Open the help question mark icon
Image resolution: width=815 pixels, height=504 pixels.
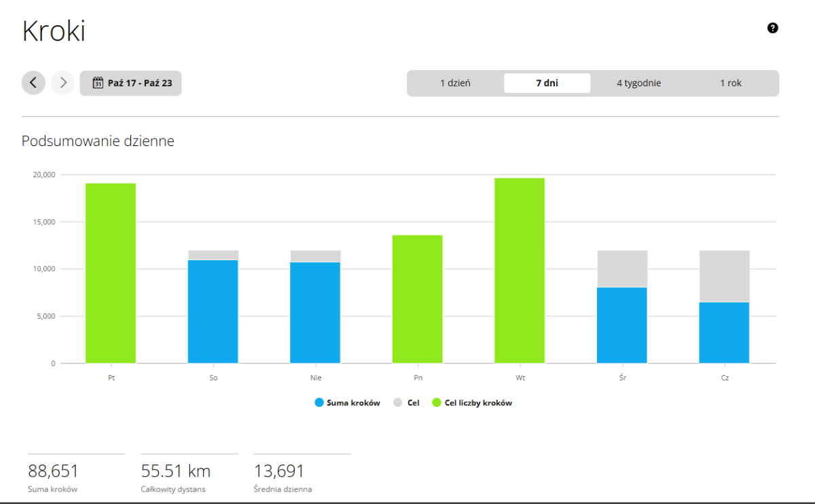click(772, 28)
